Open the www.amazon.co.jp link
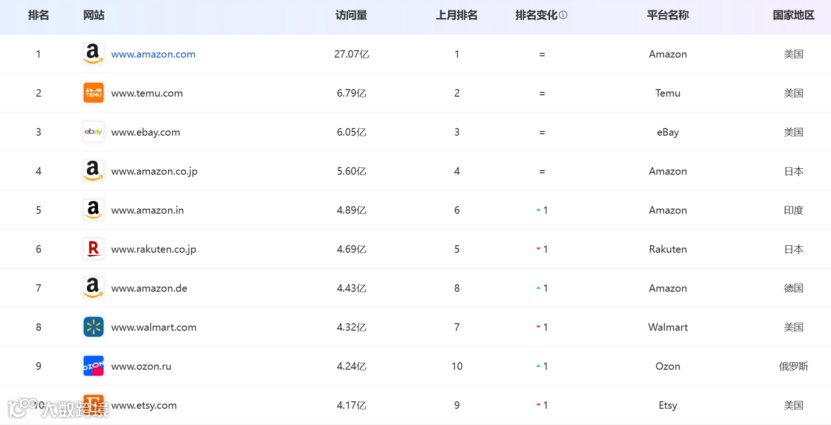This screenshot has height=425, width=831. [x=154, y=172]
